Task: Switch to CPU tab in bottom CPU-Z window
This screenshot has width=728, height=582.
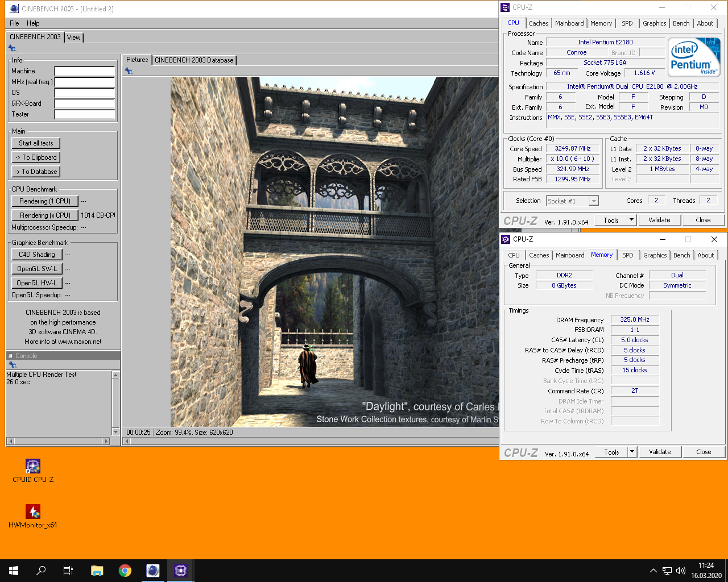Action: (x=514, y=255)
